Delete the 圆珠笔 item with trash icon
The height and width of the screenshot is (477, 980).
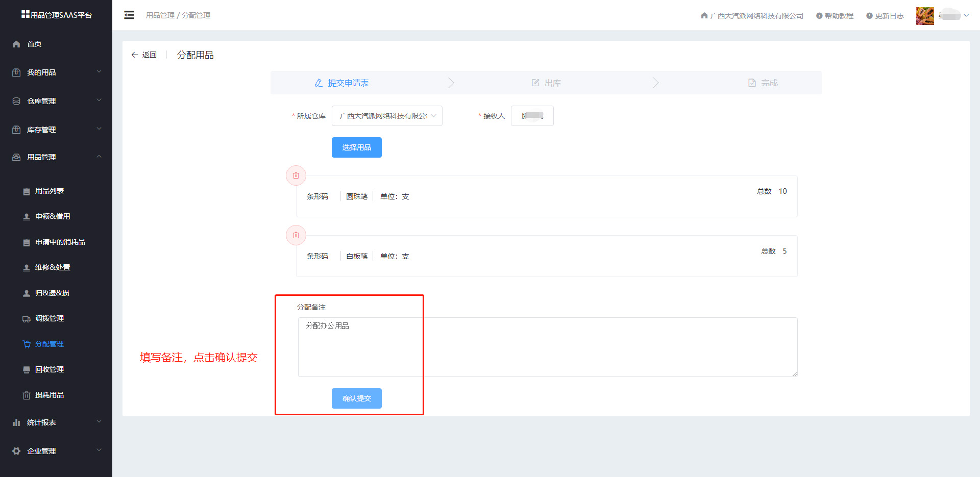pos(296,175)
